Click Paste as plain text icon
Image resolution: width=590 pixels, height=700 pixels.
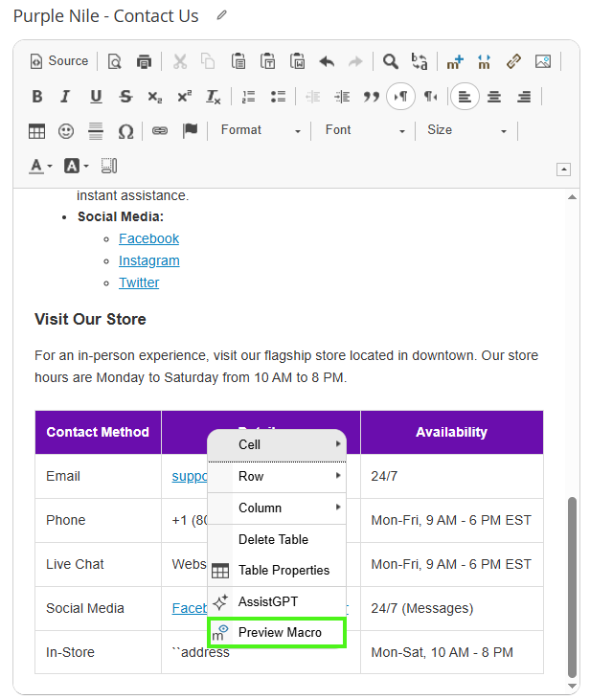267,61
